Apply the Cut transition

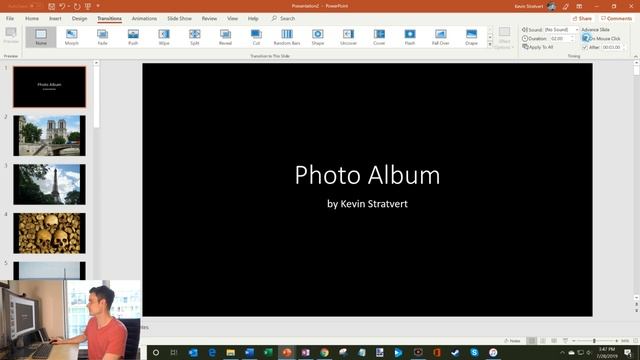[x=256, y=37]
